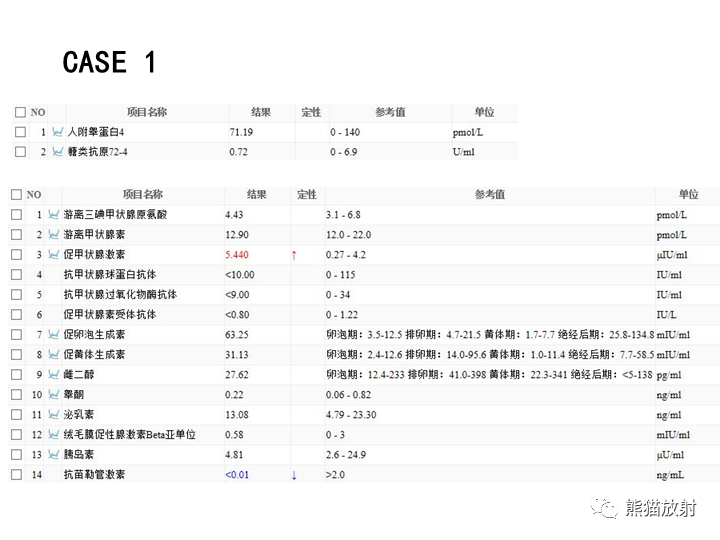Screen dimensions: 720x540
Task: Click unit ng/mL for 抗苗勒管激素
Action: point(670,475)
